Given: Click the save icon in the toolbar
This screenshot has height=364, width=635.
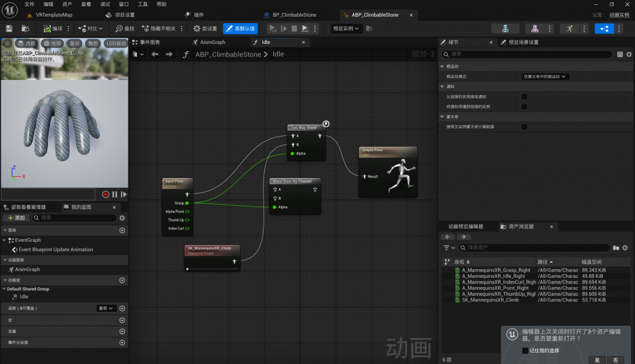Looking at the screenshot, I should [9, 29].
